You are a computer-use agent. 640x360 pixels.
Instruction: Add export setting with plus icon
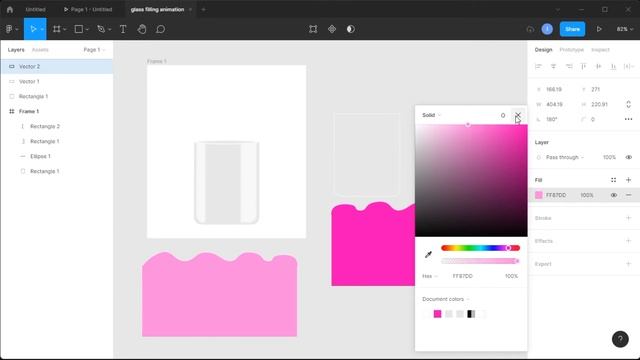628,264
